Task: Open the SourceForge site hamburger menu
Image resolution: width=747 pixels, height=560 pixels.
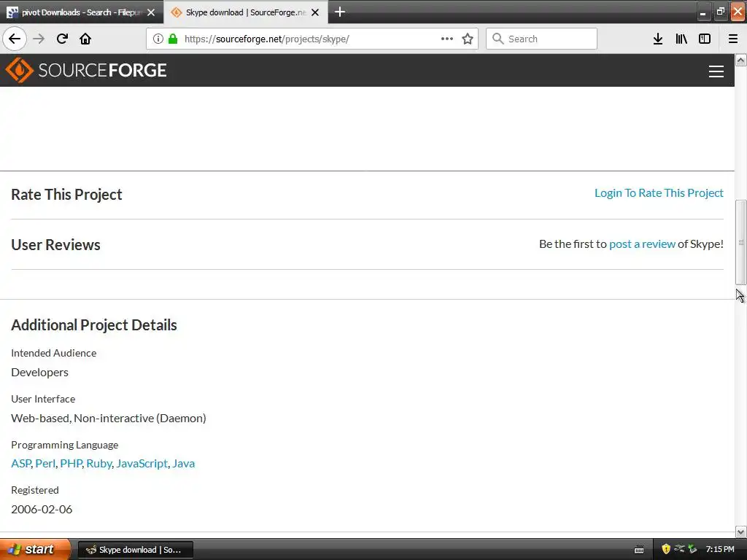Action: click(x=716, y=71)
